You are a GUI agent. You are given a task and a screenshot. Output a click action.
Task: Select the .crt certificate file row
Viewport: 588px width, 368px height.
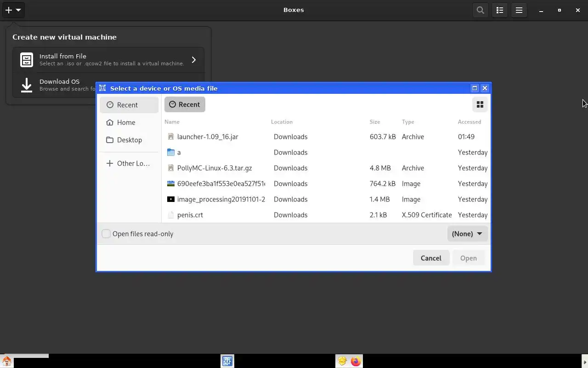(x=326, y=215)
